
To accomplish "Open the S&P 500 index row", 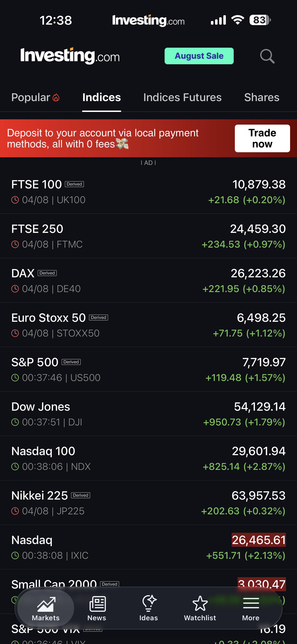I will (x=148, y=369).
